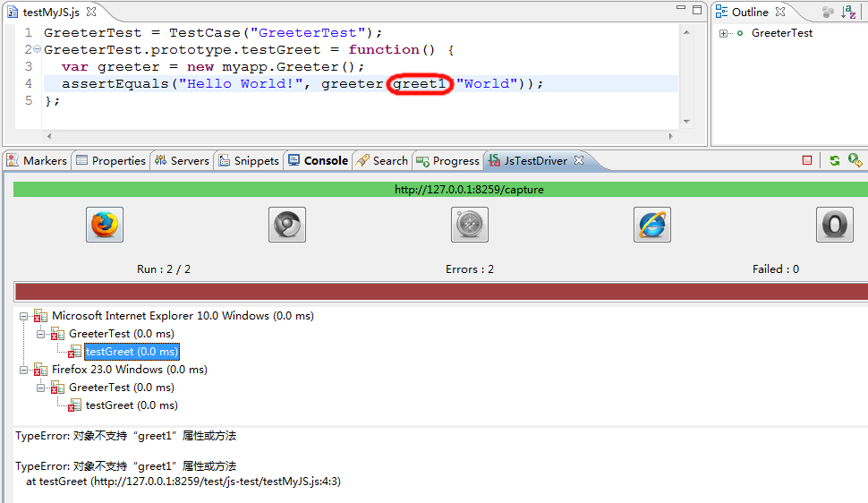
Task: Minimize the editor area
Action: 681,8
